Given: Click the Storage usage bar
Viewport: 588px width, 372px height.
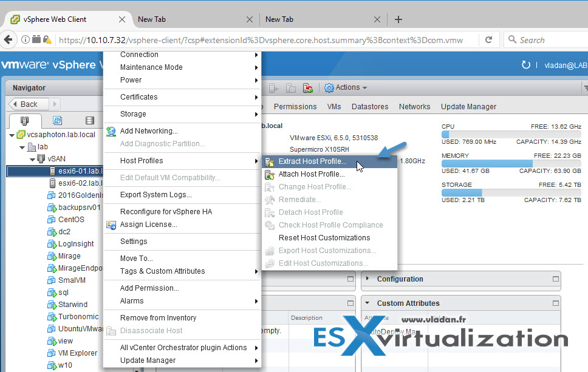Looking at the screenshot, I should coord(511,192).
